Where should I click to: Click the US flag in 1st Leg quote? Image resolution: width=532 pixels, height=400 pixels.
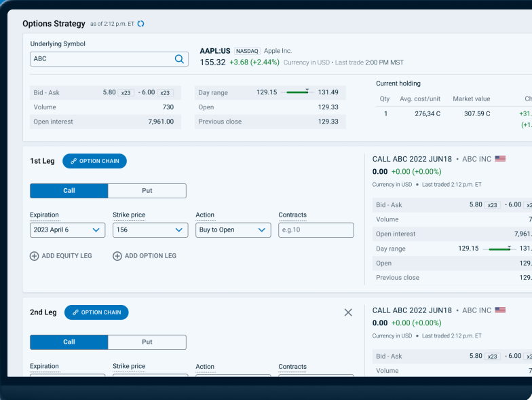[500, 159]
